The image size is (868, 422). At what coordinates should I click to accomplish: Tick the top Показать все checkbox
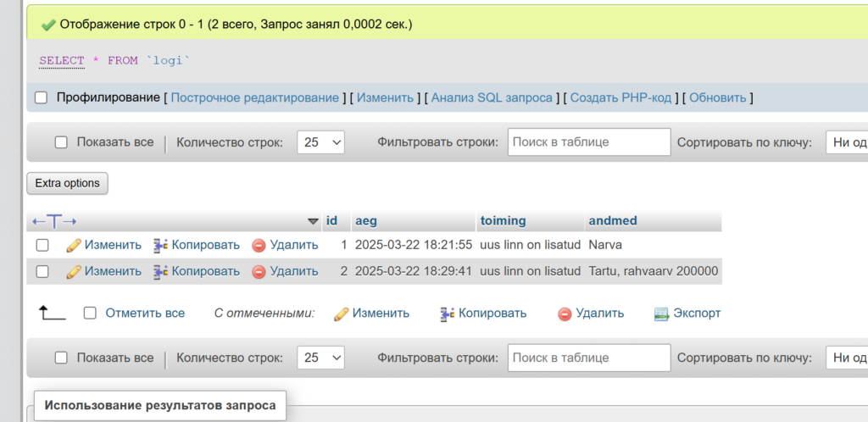pyautogui.click(x=61, y=142)
